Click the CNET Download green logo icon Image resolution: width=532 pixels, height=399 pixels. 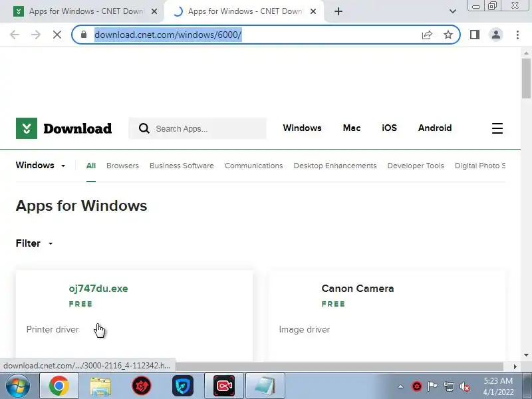tap(27, 128)
